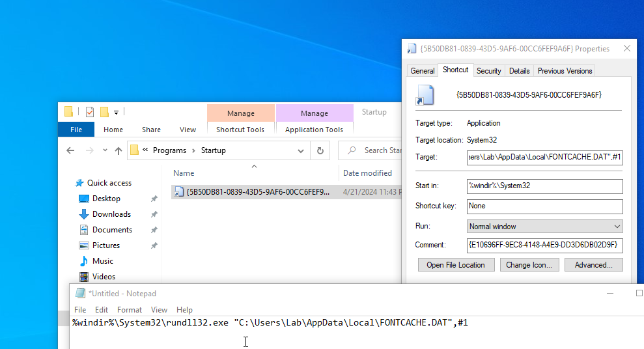Click the Advanced button
644x349 pixels.
[x=593, y=265]
